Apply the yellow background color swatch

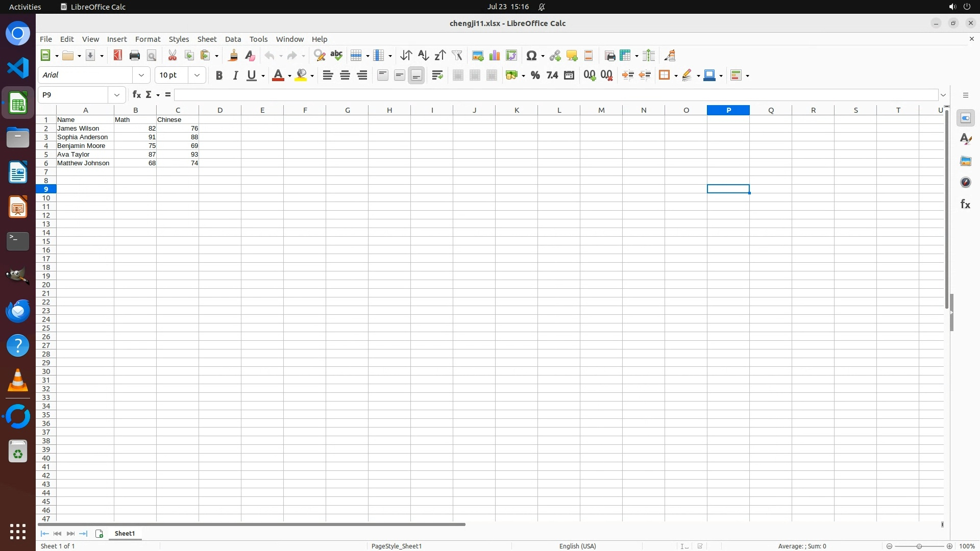click(x=301, y=76)
